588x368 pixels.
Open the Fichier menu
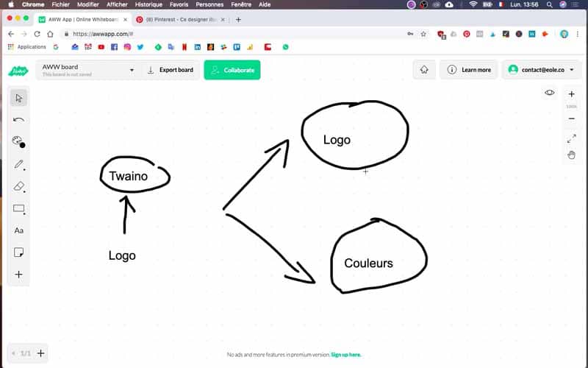(x=60, y=4)
